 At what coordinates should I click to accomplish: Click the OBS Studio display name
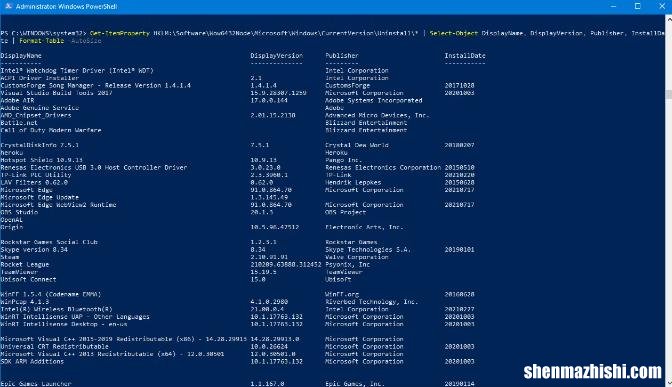(19, 213)
